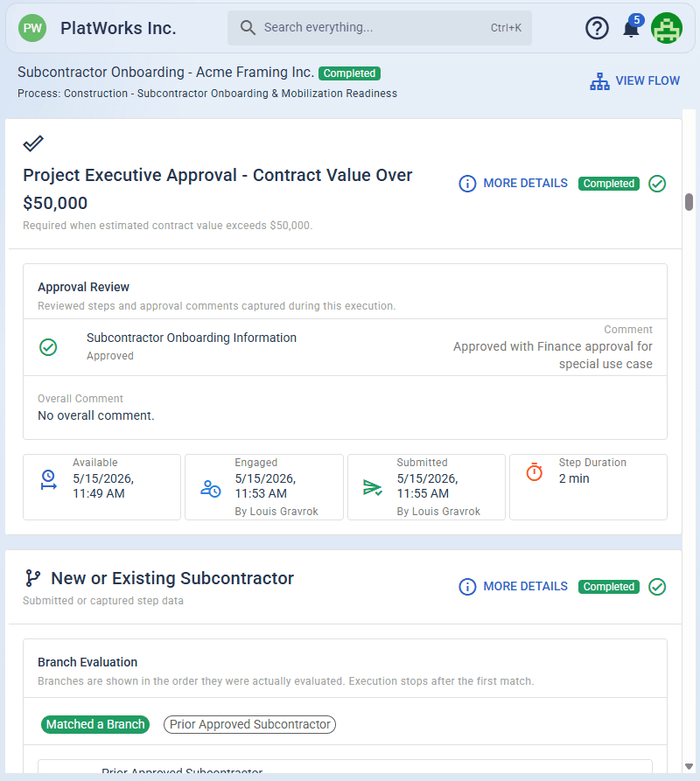700x781 pixels.
Task: Click the scrollbar down arrow
Action: pos(689,766)
